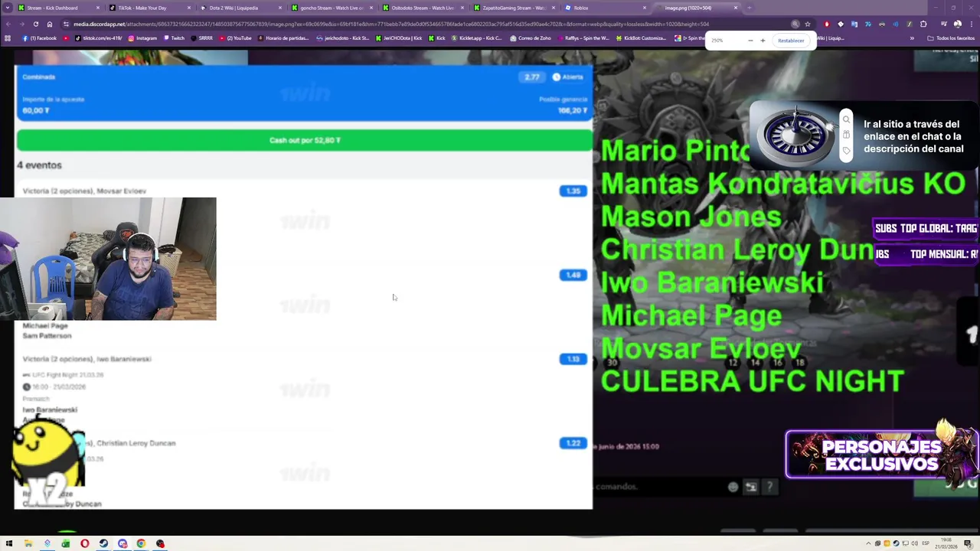The height and width of the screenshot is (551, 980).
Task: Open the browser three-dot menu
Action: point(972,24)
